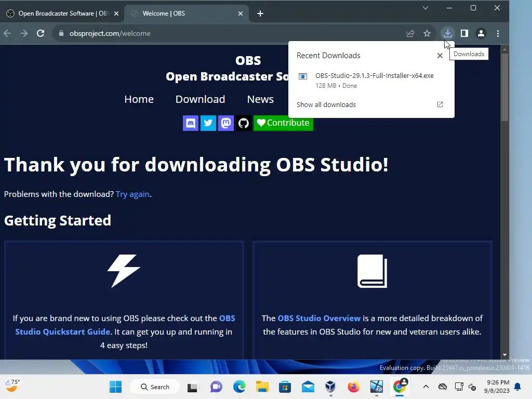
Task: Open the OBS Mastodon icon link
Action: tap(225, 123)
